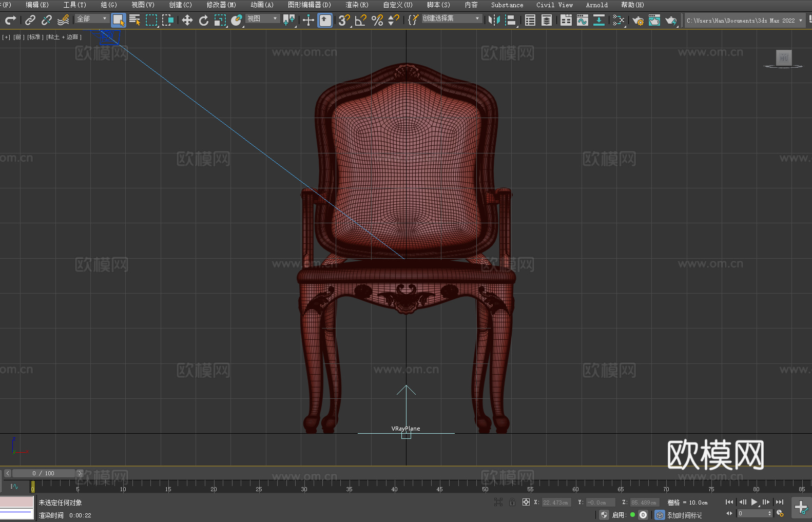Image resolution: width=812 pixels, height=522 pixels.
Task: Click viewport [粘土 + 边面] display label
Action: point(64,37)
